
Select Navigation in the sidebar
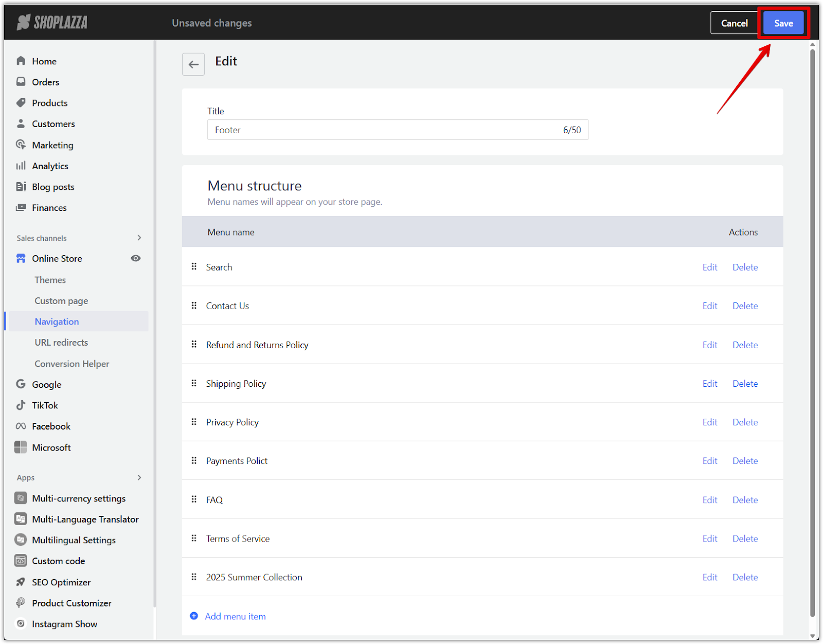79,321
